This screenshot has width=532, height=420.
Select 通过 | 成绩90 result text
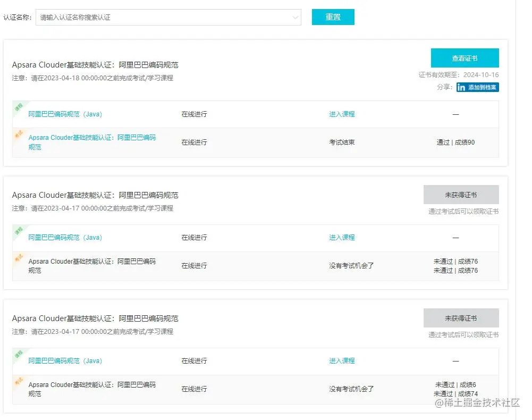click(455, 142)
